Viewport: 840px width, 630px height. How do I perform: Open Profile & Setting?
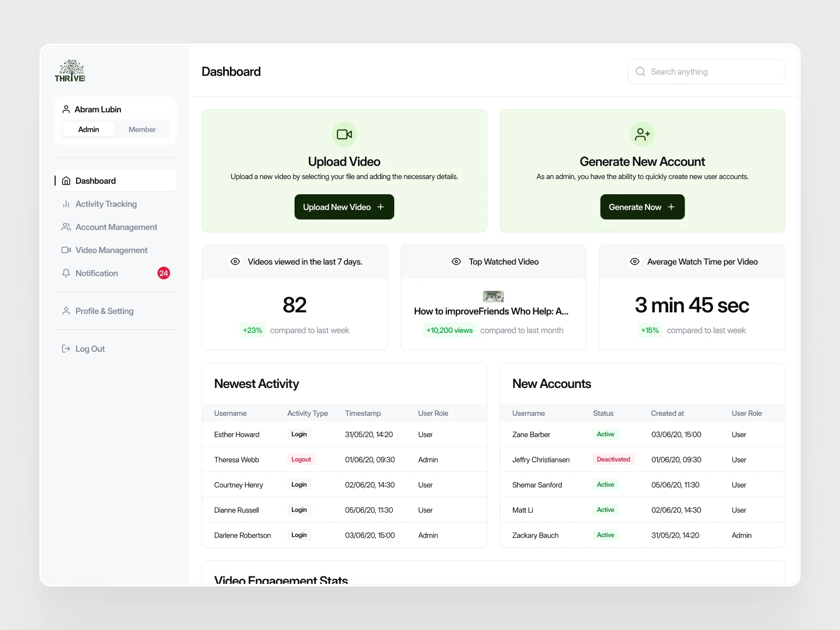pos(115,311)
